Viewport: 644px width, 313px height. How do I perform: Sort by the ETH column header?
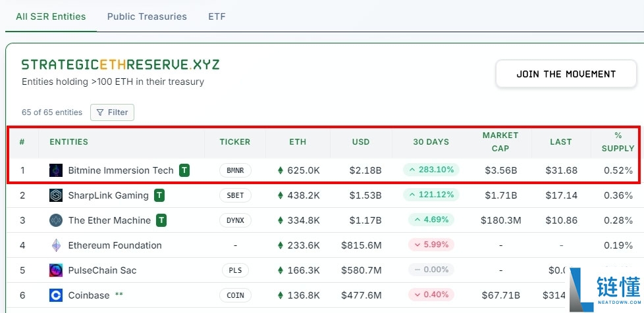click(x=298, y=142)
